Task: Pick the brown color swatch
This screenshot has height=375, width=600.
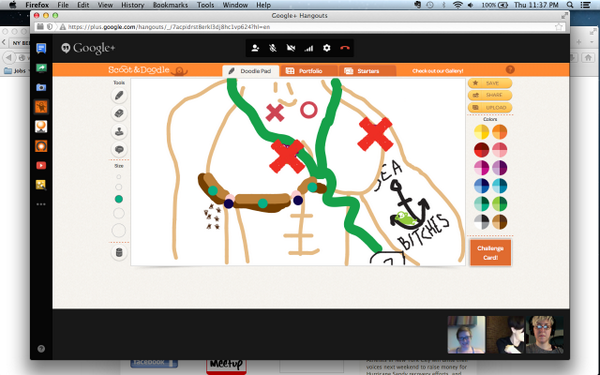Action: click(499, 222)
